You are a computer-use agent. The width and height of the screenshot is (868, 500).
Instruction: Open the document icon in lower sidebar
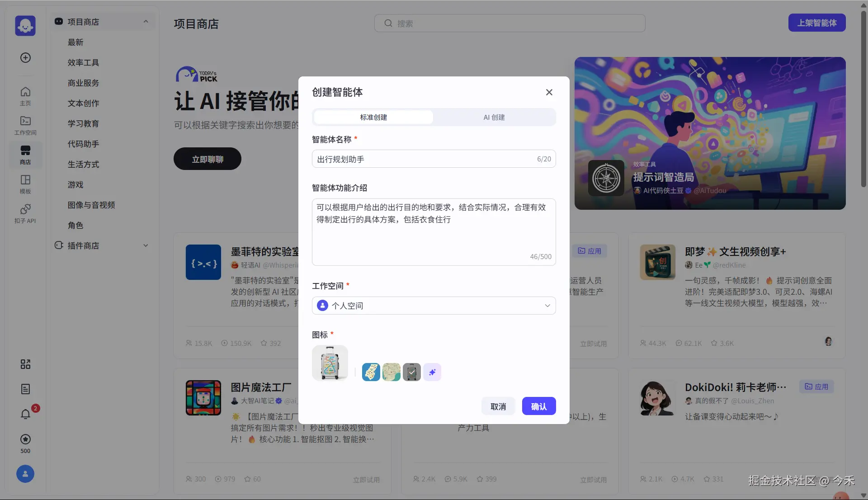26,389
